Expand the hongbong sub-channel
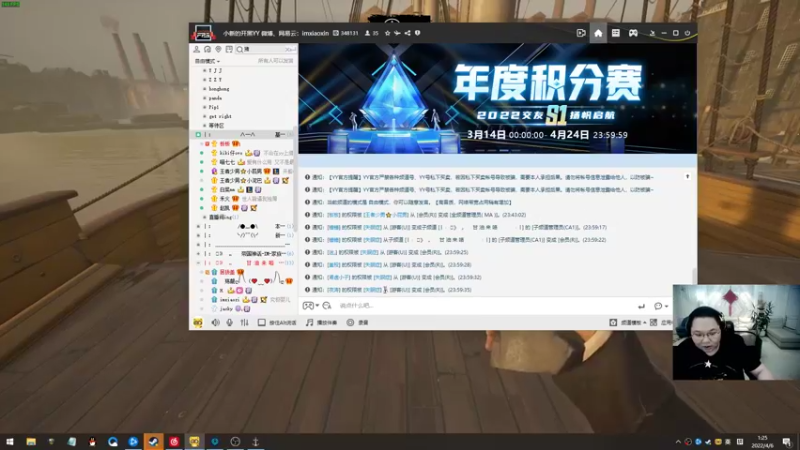 (205, 89)
